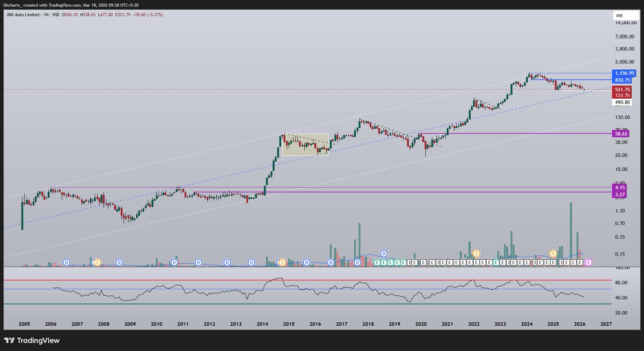
Task: Click the TradingView logo at bottom left
Action: (32, 340)
